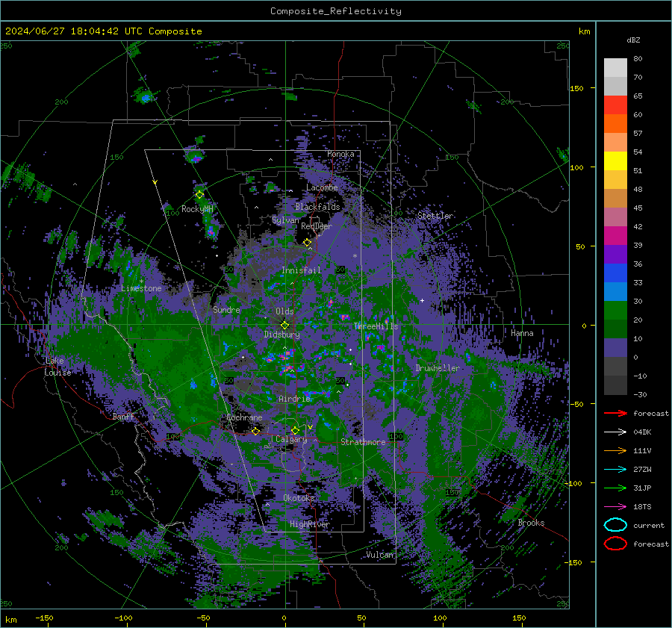
Task: Pick the magenta swatch between 42 and 39 dBZ
Action: (615, 236)
